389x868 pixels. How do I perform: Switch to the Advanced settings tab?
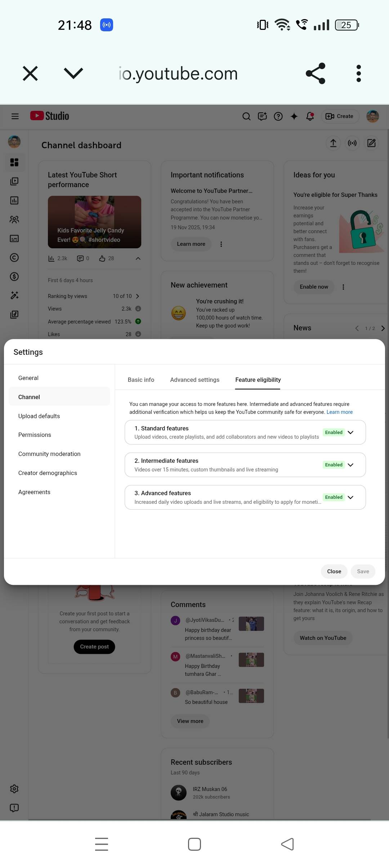[x=194, y=380]
